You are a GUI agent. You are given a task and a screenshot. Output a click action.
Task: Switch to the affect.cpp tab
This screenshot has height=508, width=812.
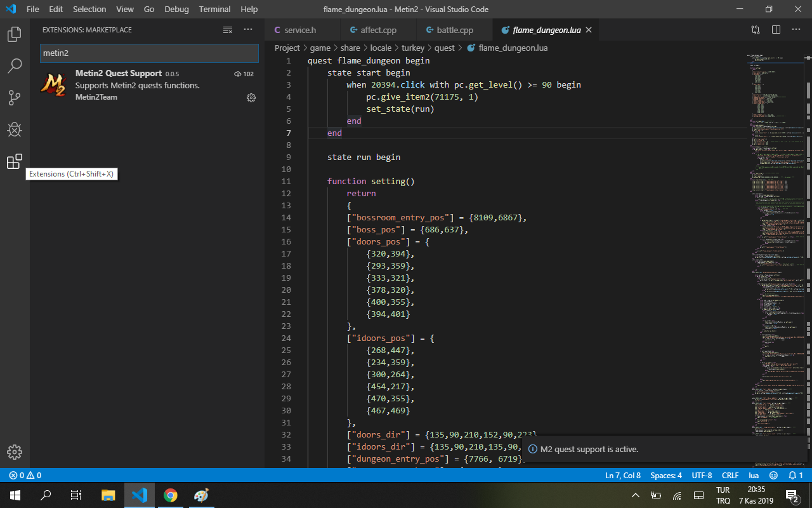[x=379, y=30]
